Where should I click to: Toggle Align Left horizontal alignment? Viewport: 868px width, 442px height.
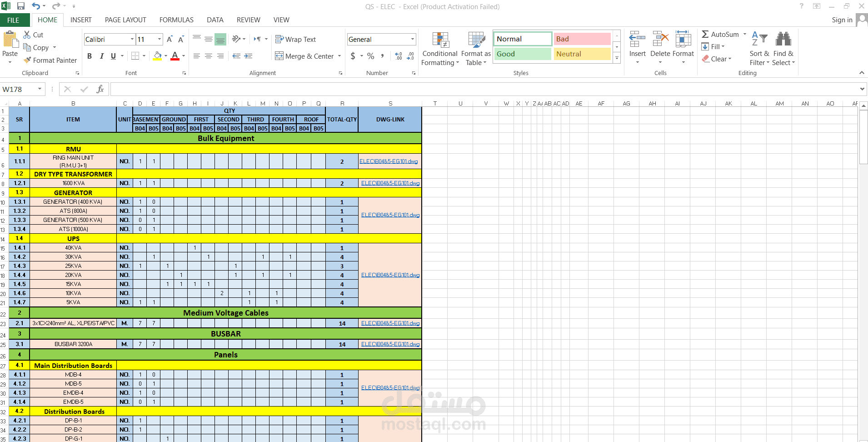pyautogui.click(x=197, y=56)
